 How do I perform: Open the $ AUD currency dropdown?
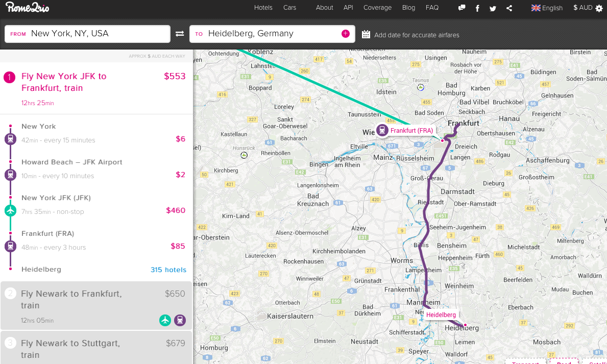click(x=583, y=7)
